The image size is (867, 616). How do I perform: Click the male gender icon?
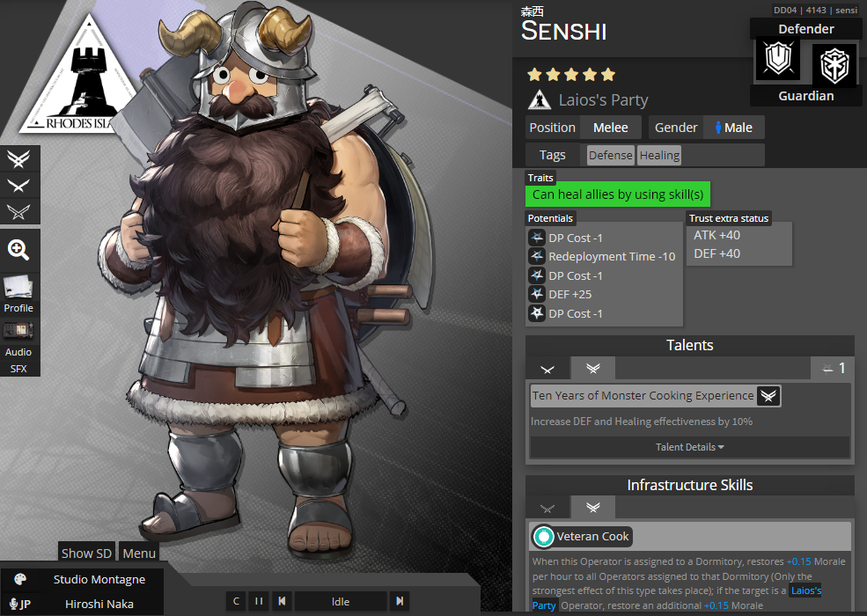(x=717, y=128)
